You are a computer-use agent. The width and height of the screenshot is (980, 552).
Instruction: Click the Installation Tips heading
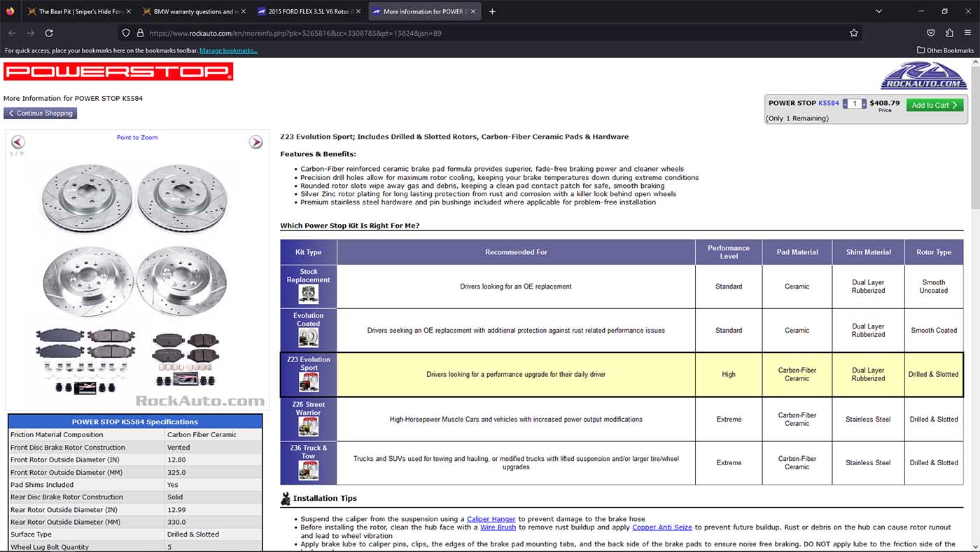(325, 499)
